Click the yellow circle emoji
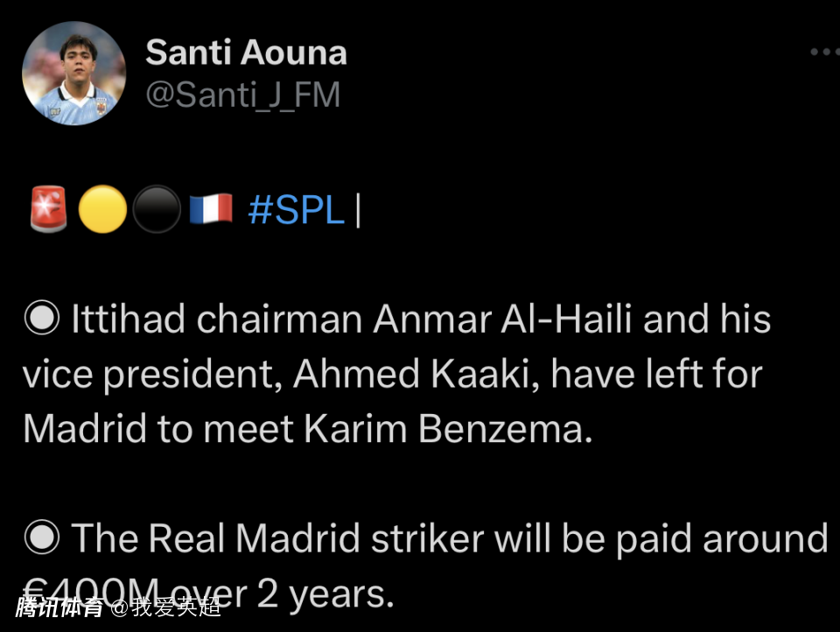Screen dimensions: 840x632 tap(102, 210)
